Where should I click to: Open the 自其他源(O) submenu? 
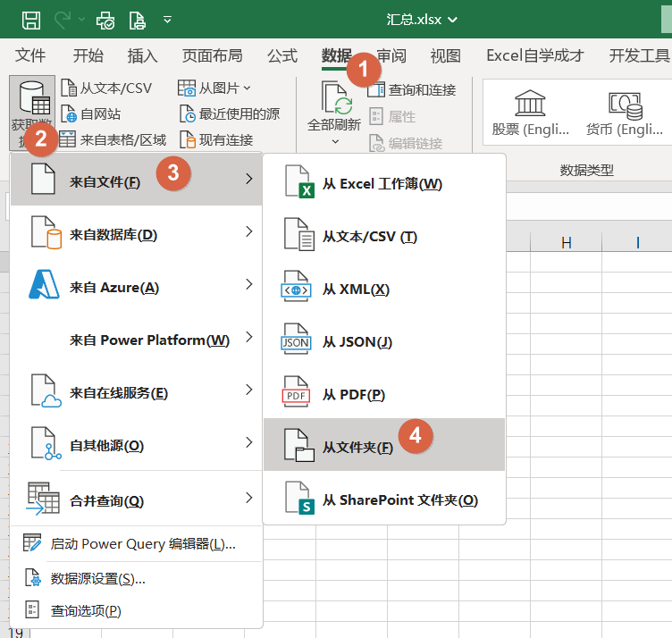click(x=137, y=443)
